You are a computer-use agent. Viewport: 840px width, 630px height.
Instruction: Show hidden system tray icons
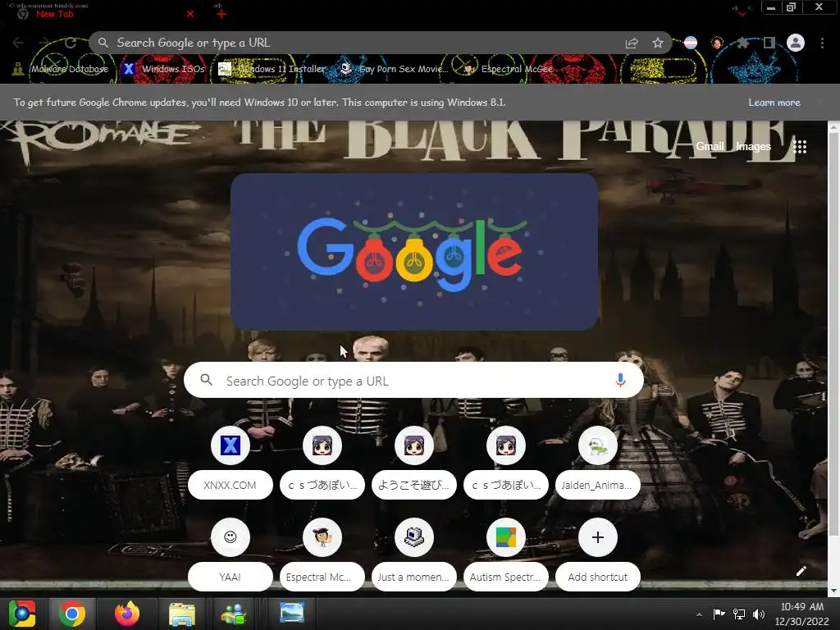(x=699, y=614)
